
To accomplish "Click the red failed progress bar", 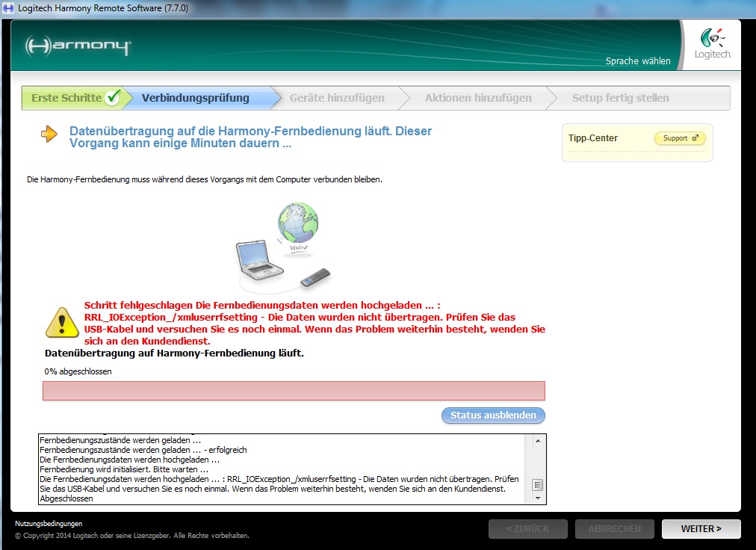I will (x=294, y=391).
